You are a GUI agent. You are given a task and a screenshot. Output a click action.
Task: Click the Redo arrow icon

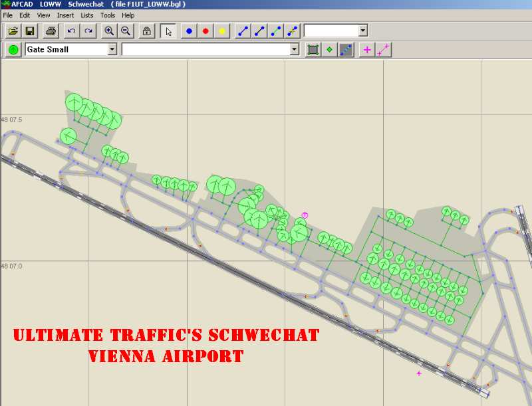pos(88,31)
